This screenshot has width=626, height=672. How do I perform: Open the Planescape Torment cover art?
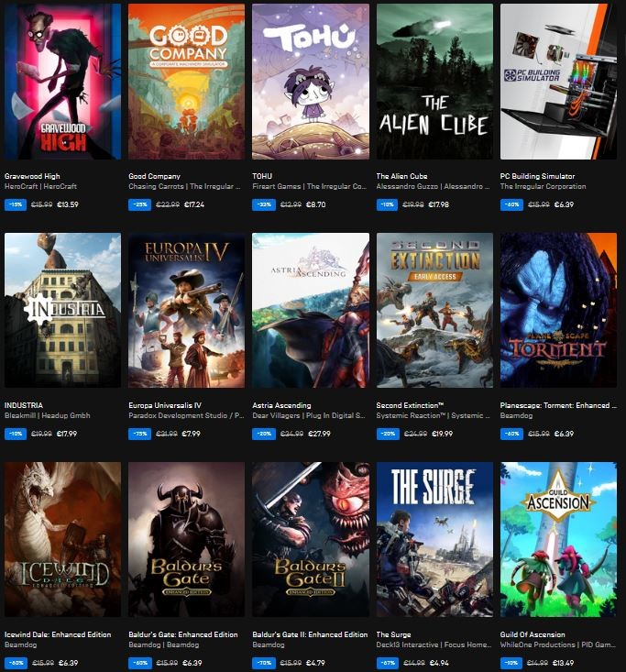558,310
